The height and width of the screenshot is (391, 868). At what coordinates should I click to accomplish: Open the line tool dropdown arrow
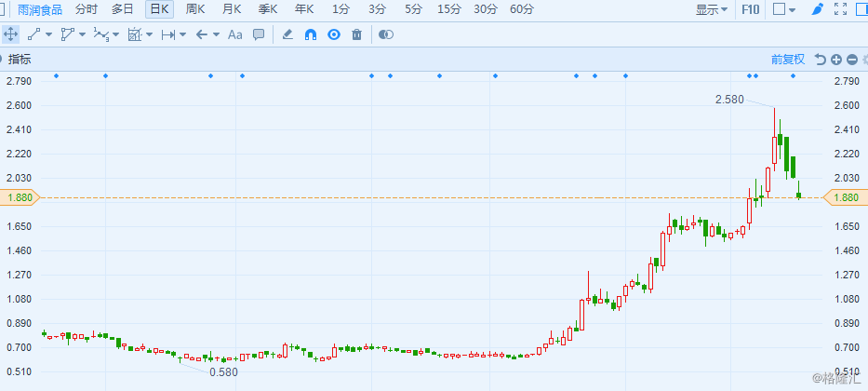coord(48,34)
